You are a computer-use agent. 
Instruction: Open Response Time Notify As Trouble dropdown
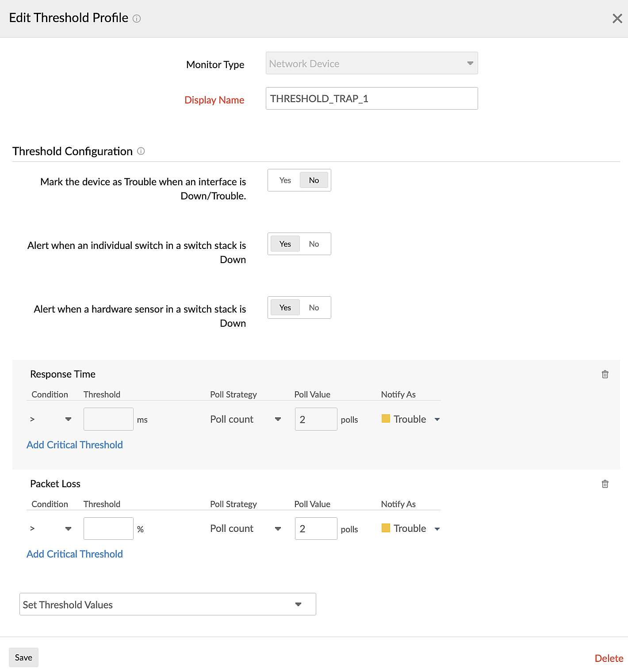411,419
